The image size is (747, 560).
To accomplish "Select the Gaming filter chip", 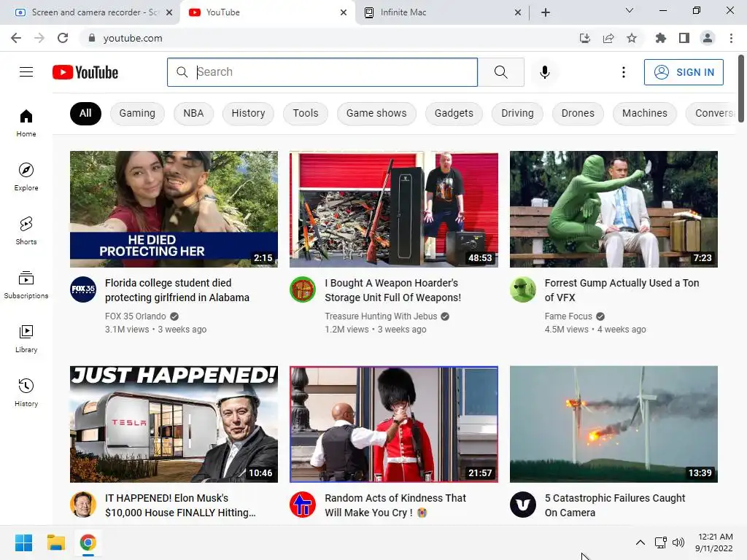I will click(137, 113).
